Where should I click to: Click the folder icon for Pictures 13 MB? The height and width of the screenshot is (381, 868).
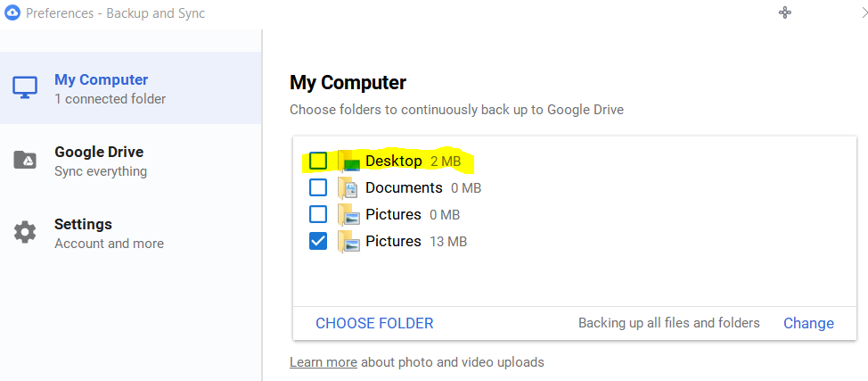[348, 241]
